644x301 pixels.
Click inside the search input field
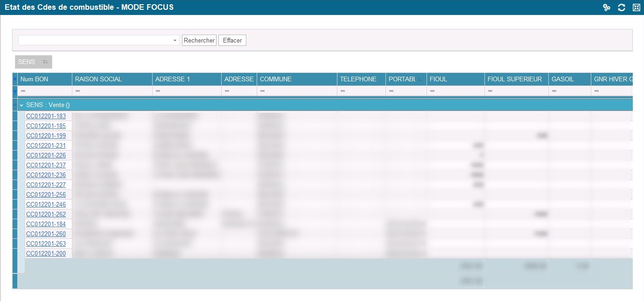pyautogui.click(x=93, y=40)
